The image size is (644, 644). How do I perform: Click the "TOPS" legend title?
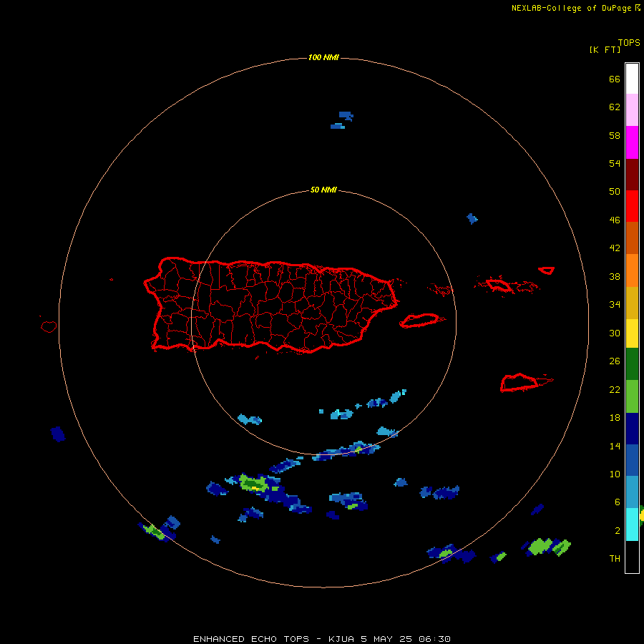tap(629, 42)
